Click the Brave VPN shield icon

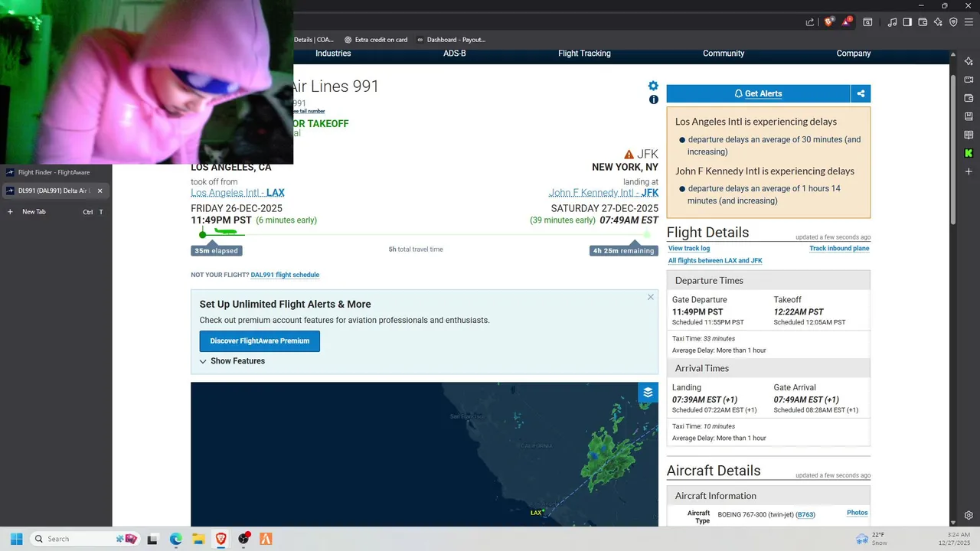(x=953, y=22)
